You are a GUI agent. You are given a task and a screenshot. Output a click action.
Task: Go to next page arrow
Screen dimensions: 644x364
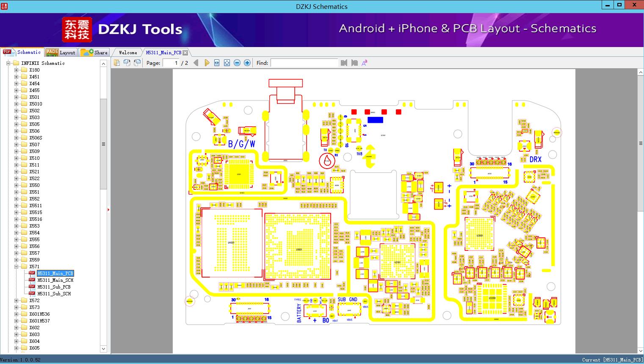[x=207, y=63]
